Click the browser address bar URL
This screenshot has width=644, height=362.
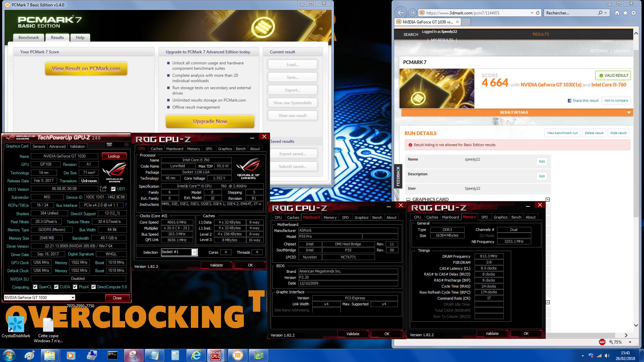(463, 13)
